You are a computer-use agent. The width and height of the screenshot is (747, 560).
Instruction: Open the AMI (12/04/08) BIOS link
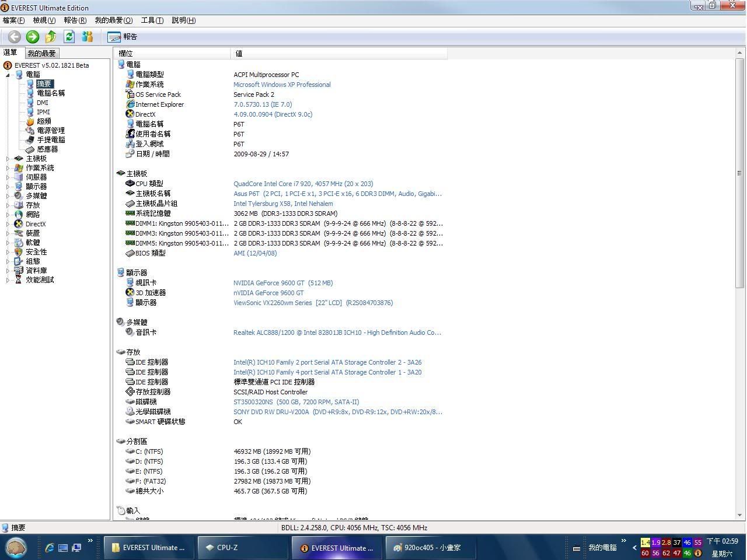pyautogui.click(x=255, y=253)
